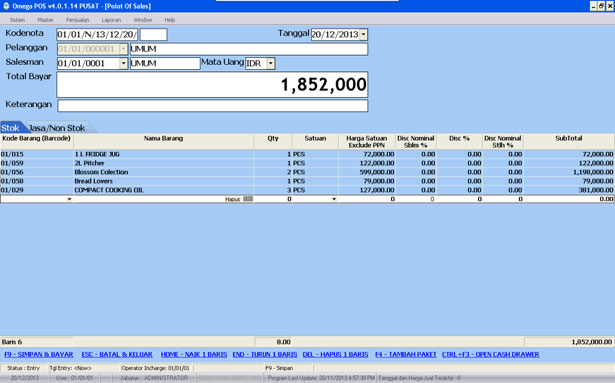Click the END - TURUN 1 BARIS link
Image resolution: width=615 pixels, height=383 pixels.
tap(265, 354)
